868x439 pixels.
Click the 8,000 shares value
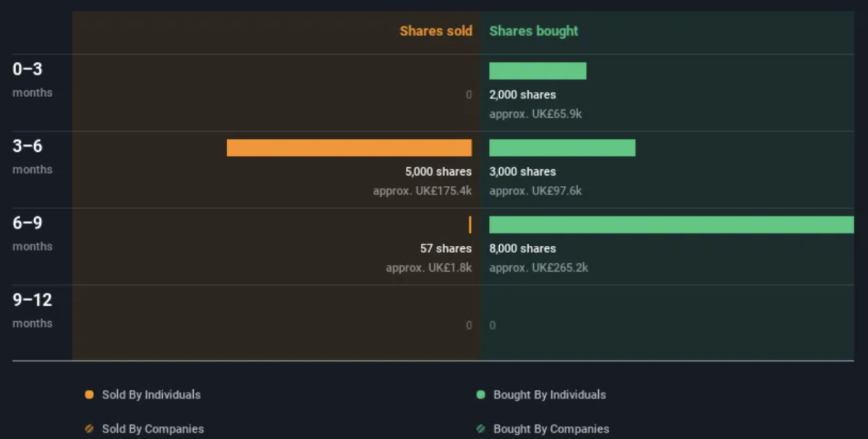coord(523,249)
